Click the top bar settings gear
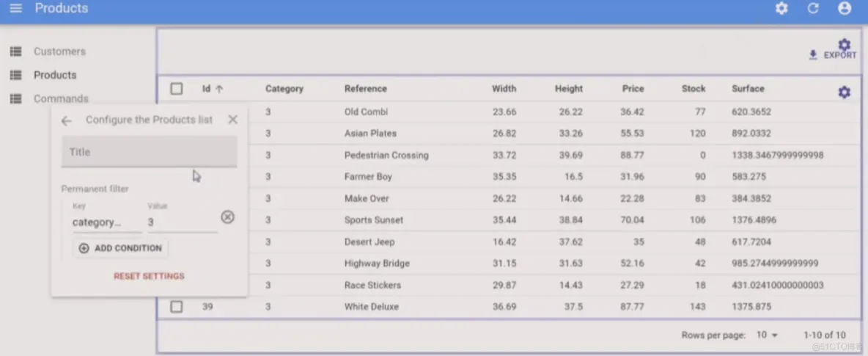Screen dimensions: 868x356 pos(782,9)
